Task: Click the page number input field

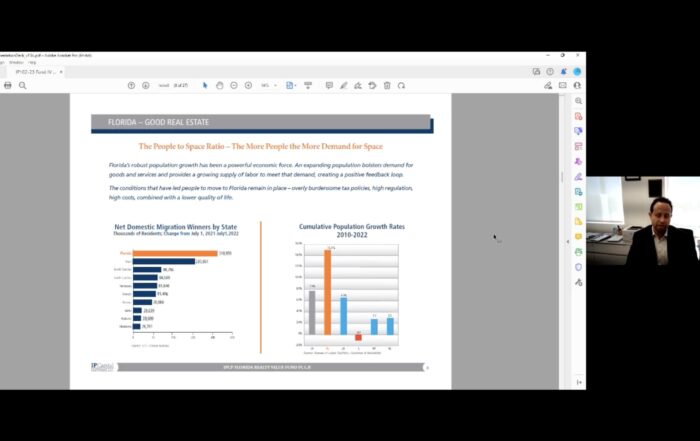Action: coord(167,86)
